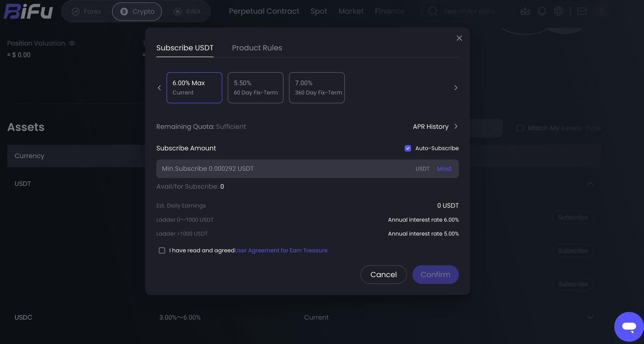Switch to the Product Rules tab
The height and width of the screenshot is (344, 644).
tap(257, 48)
